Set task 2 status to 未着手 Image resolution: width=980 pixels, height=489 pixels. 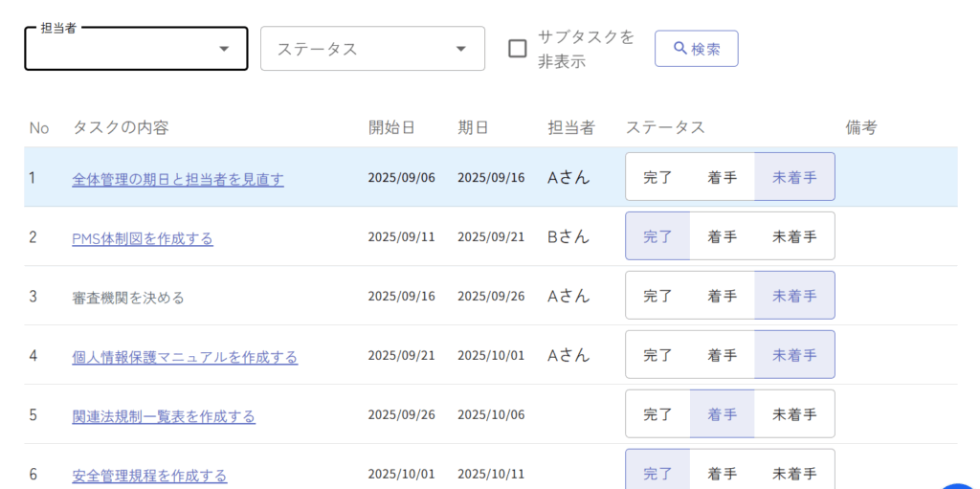click(794, 236)
